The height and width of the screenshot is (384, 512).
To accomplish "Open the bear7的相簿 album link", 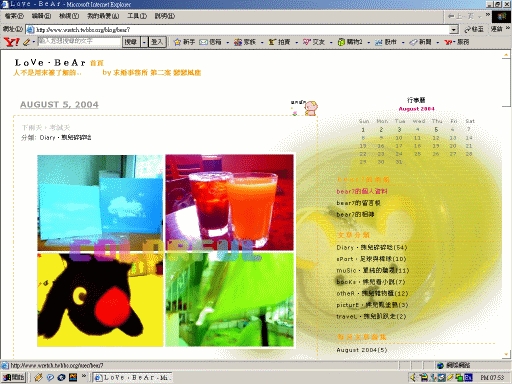I will [x=355, y=214].
